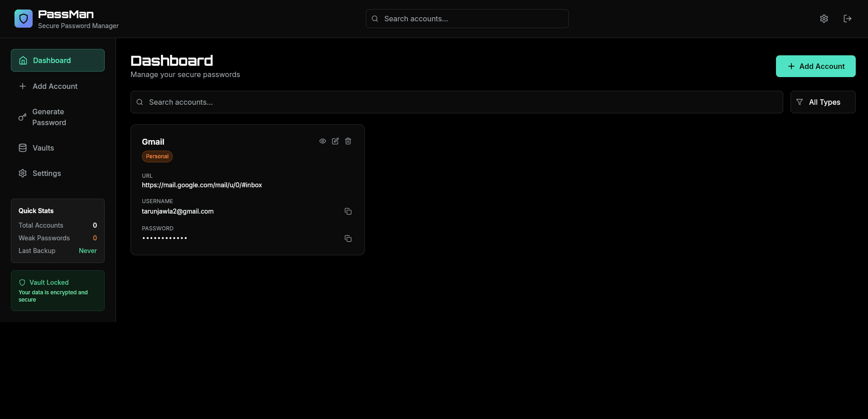Click the shield icon in Vault Locked panel
868x419 pixels.
[22, 282]
